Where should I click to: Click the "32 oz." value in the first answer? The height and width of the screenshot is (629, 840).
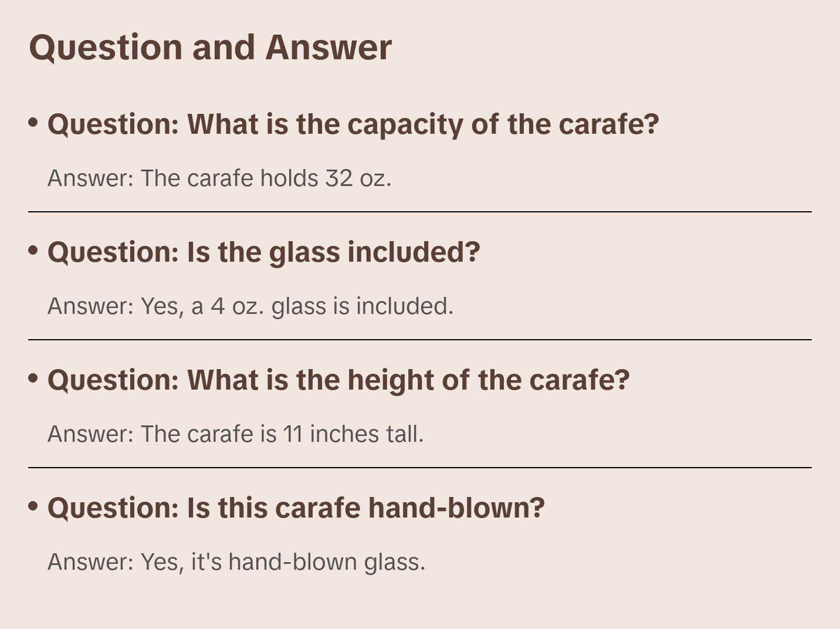tap(358, 178)
